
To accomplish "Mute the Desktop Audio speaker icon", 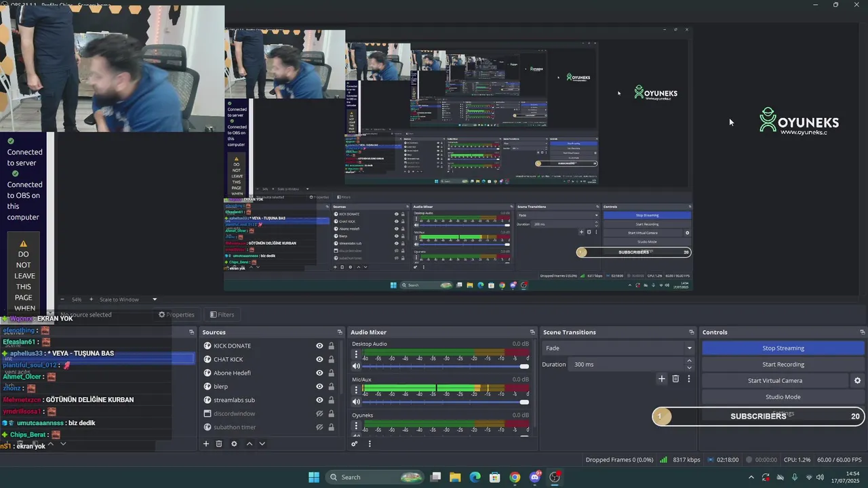I will pyautogui.click(x=356, y=367).
